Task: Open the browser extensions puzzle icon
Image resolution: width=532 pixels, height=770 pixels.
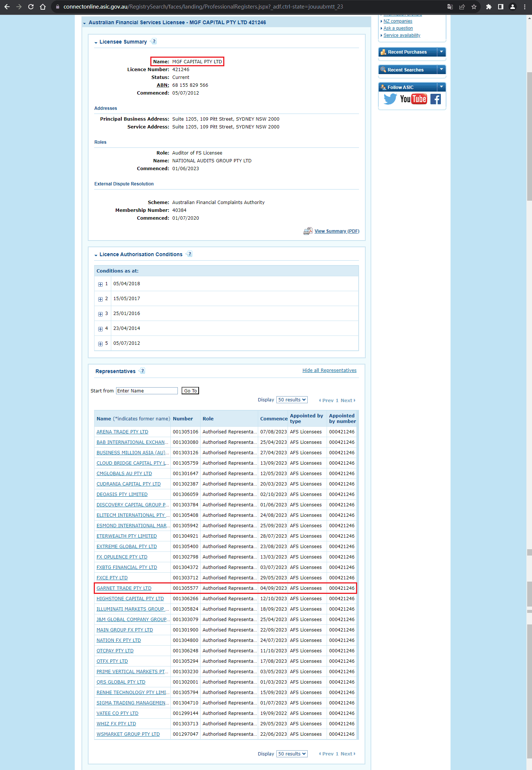Action: click(489, 7)
